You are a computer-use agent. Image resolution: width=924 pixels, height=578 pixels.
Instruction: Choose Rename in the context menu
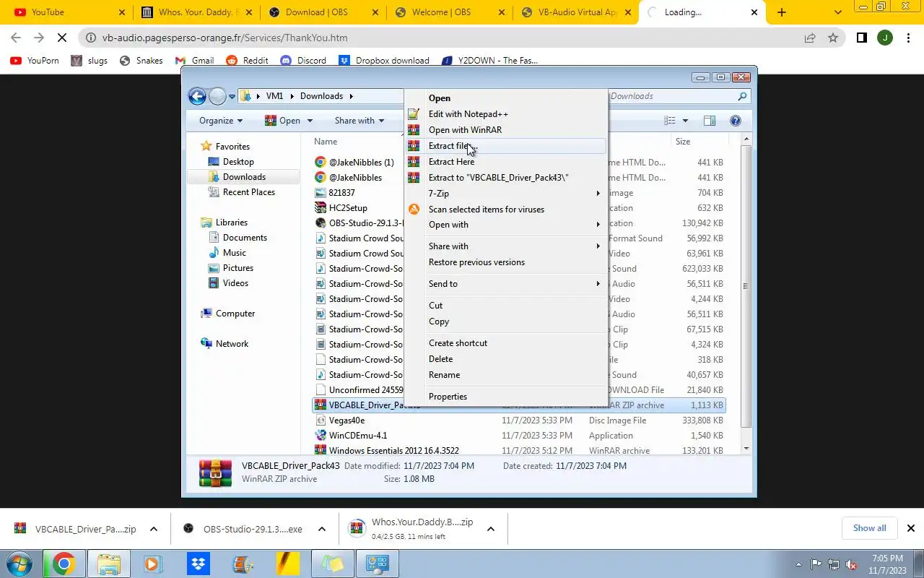(505, 375)
